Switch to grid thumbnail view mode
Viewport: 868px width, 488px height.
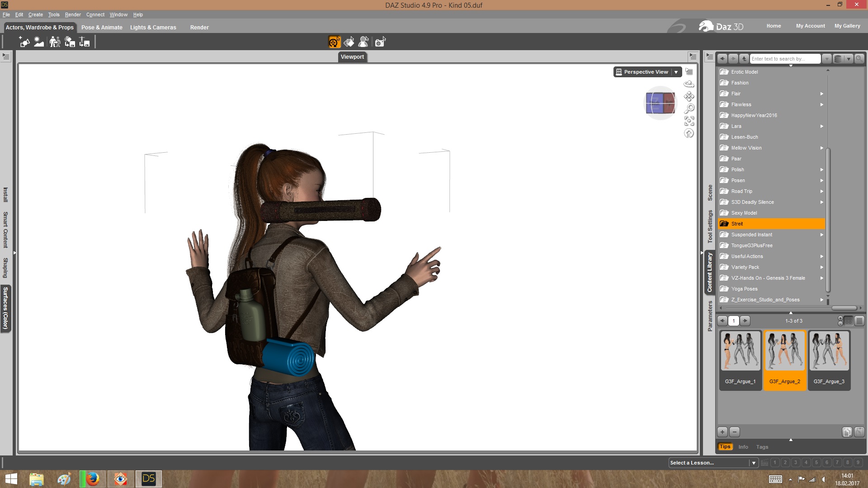tap(849, 321)
